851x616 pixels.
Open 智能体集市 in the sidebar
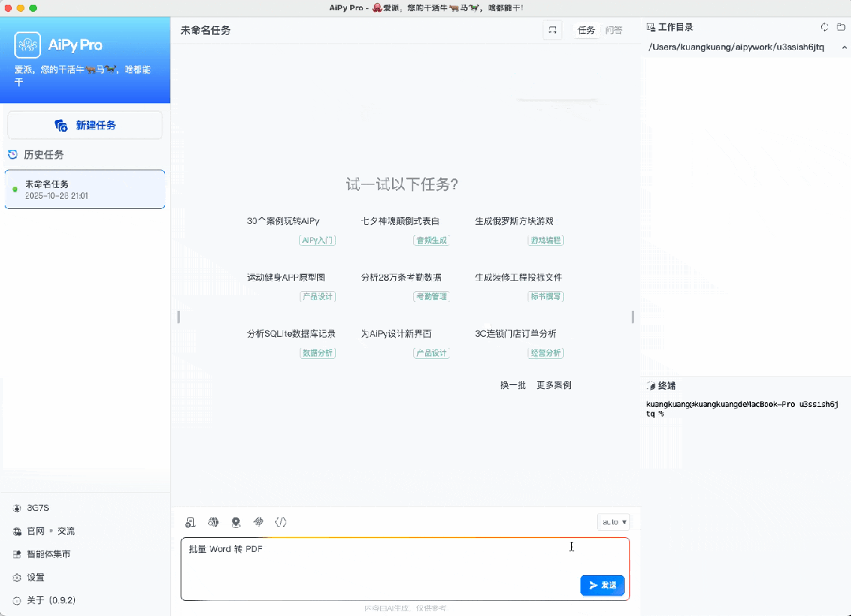(48, 554)
